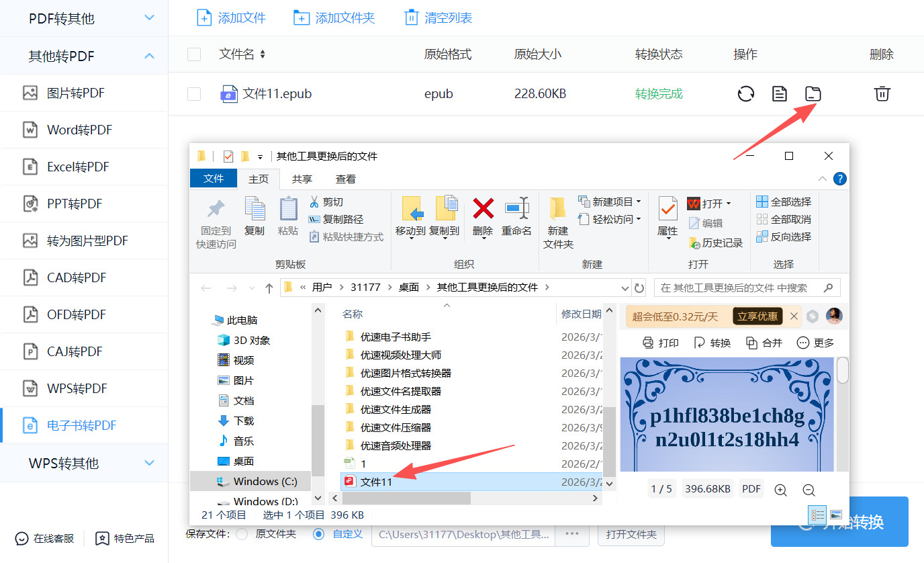The image size is (924, 563).
Task: Open the 属性 properties icon in ribbon
Action: pos(667,209)
